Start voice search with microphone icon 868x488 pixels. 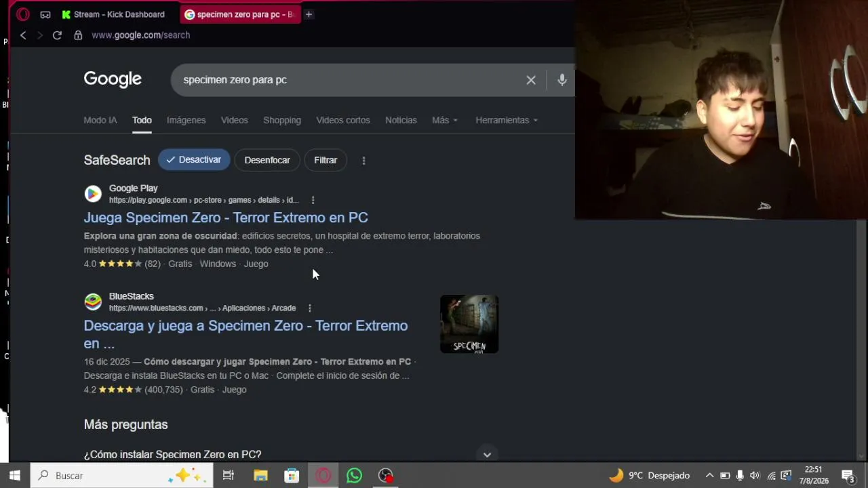562,80
